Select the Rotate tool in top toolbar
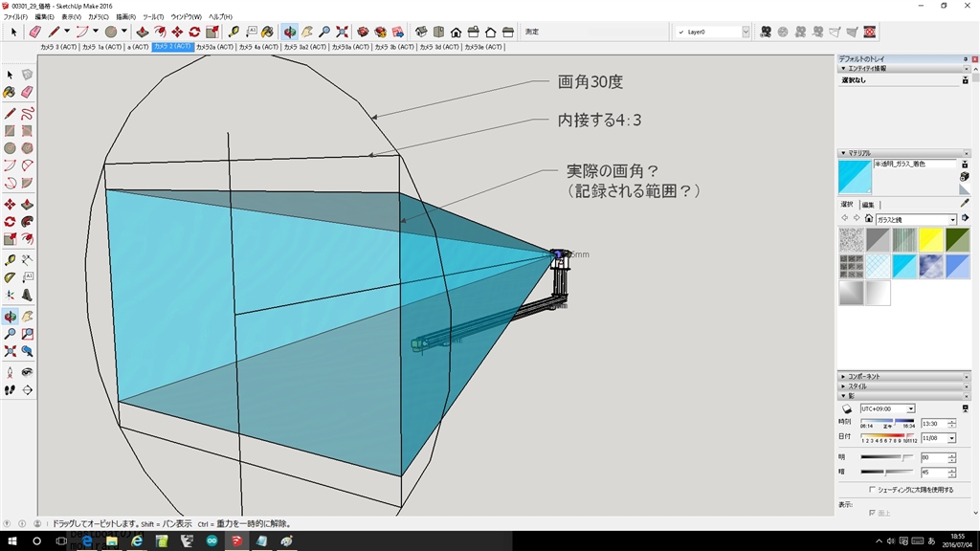980x551 pixels. click(195, 32)
